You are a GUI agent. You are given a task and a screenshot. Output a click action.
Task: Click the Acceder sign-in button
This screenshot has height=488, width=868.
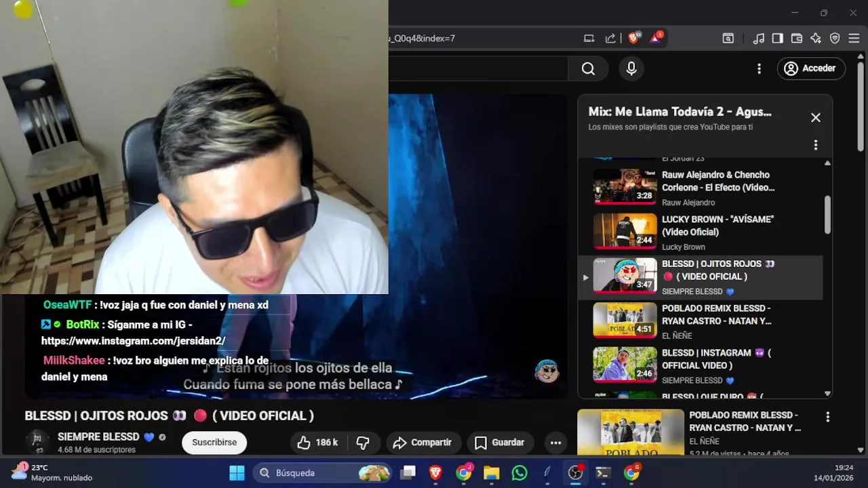[811, 68]
